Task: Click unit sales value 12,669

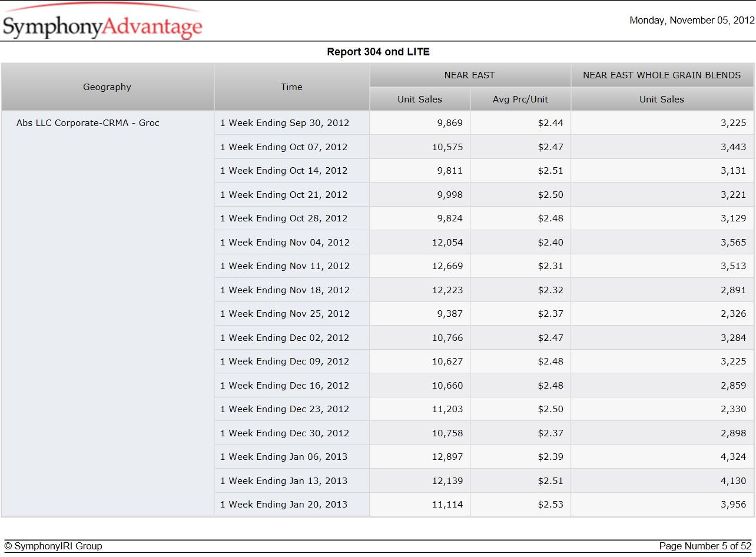Action: pyautogui.click(x=447, y=266)
